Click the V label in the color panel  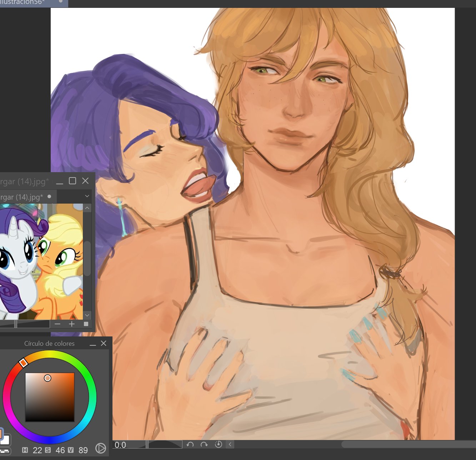(x=71, y=450)
